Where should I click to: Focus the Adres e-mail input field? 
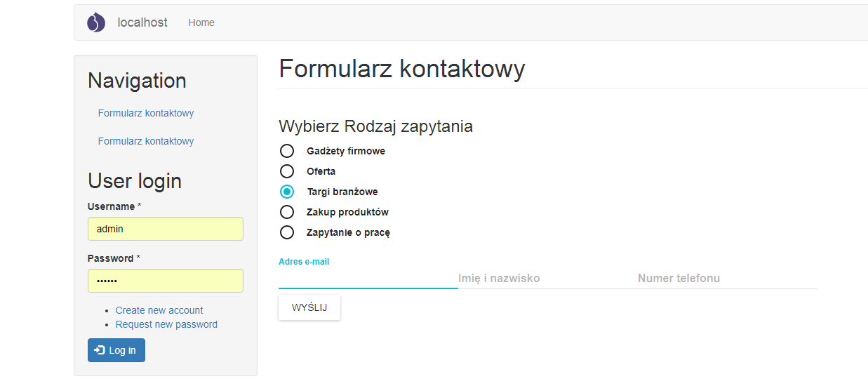368,279
